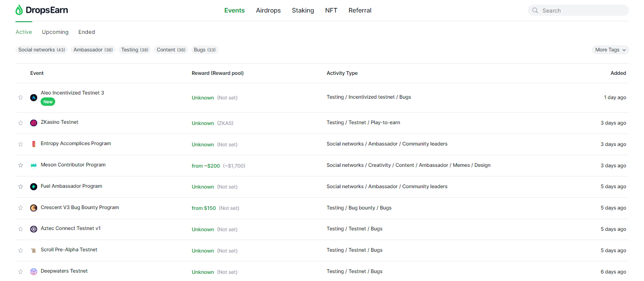Viewport: 644px width, 281px height.
Task: Click the Meson Contributor Program logo
Action: point(34,166)
